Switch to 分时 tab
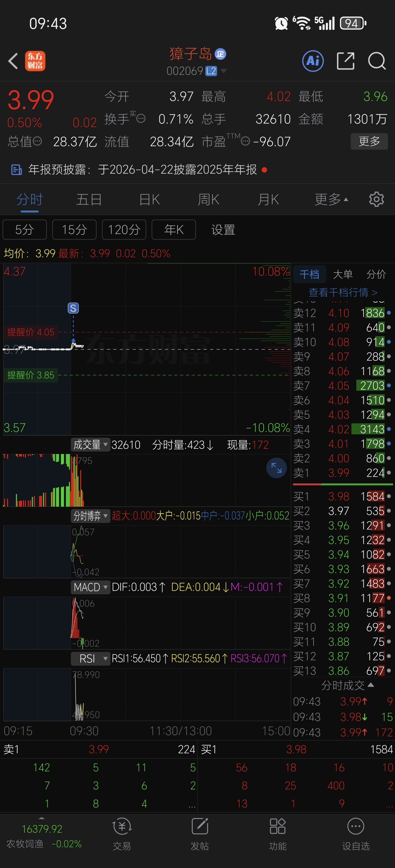The width and height of the screenshot is (395, 868). click(x=30, y=200)
